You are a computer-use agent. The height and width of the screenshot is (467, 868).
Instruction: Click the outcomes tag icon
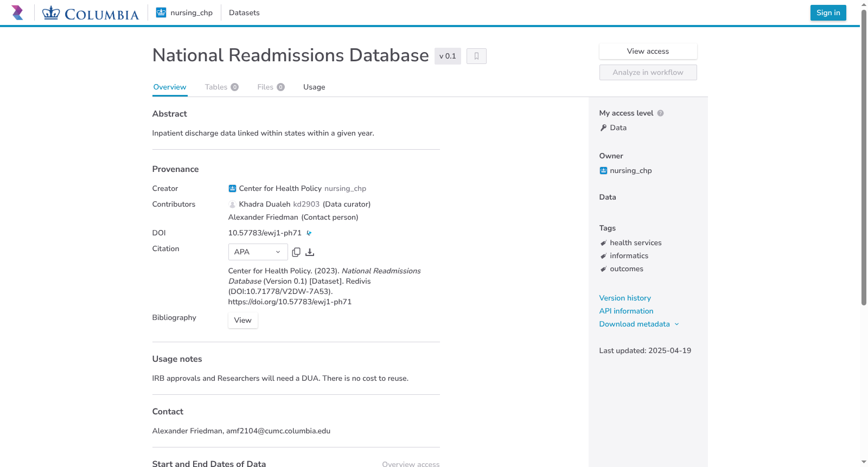coord(603,269)
